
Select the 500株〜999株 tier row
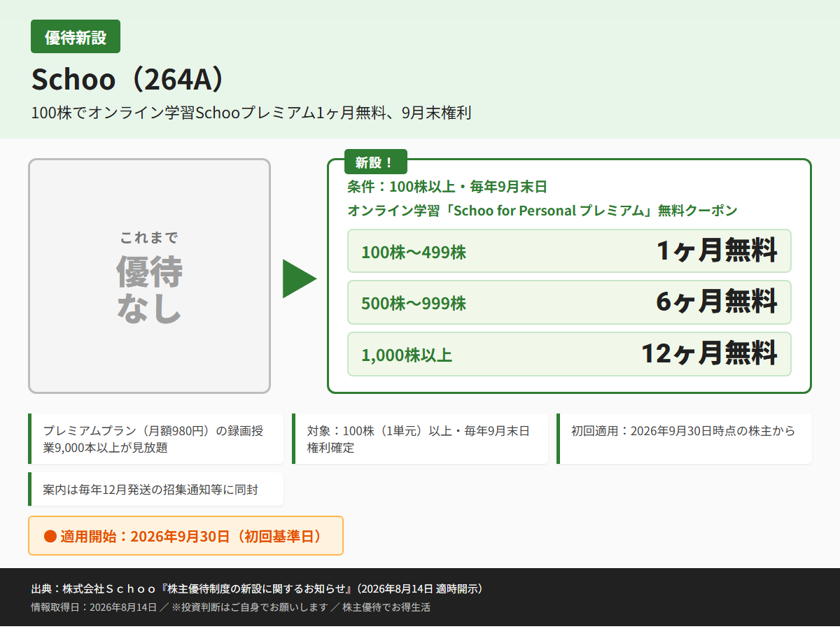pos(569,302)
